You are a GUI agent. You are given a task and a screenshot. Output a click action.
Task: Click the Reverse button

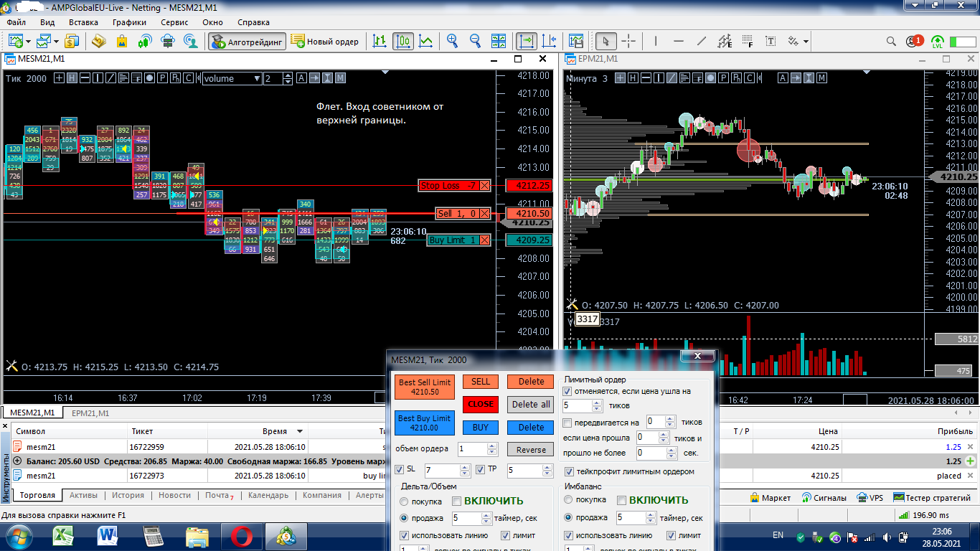[x=531, y=450]
